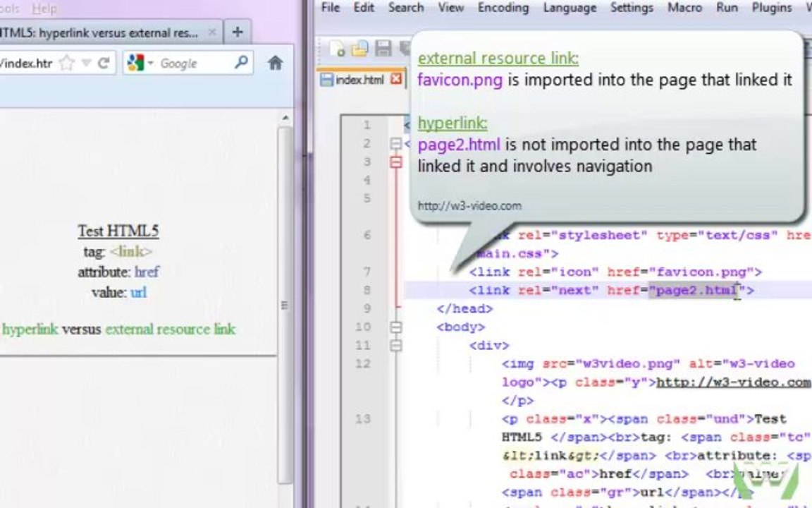Screen dimensions: 812x508
Task: Close the Firefox HTML5 tab
Action: pos(211,32)
